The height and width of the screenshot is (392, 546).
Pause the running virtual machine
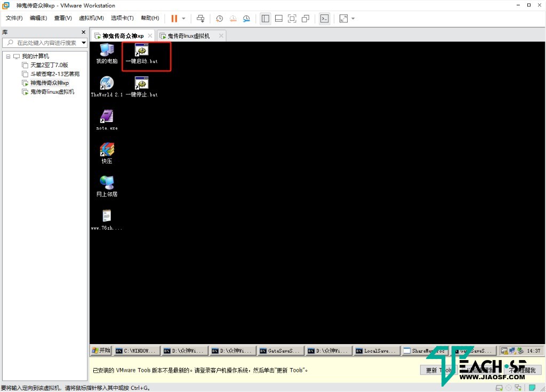click(x=174, y=19)
